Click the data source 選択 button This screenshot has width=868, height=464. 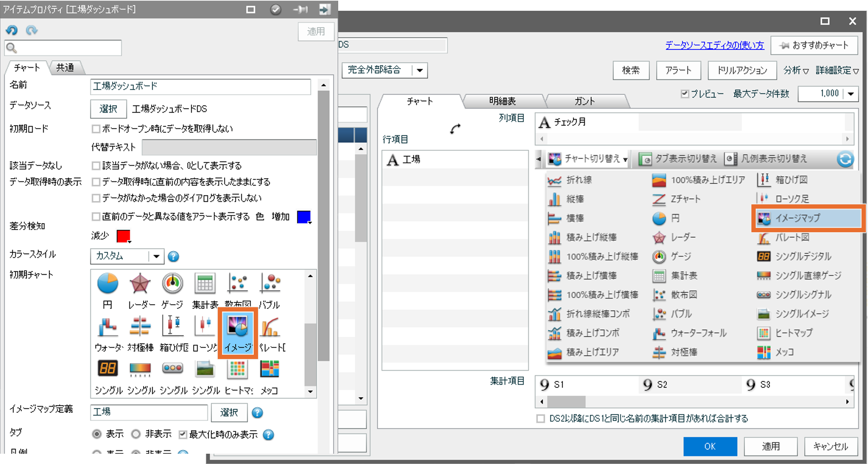click(108, 109)
